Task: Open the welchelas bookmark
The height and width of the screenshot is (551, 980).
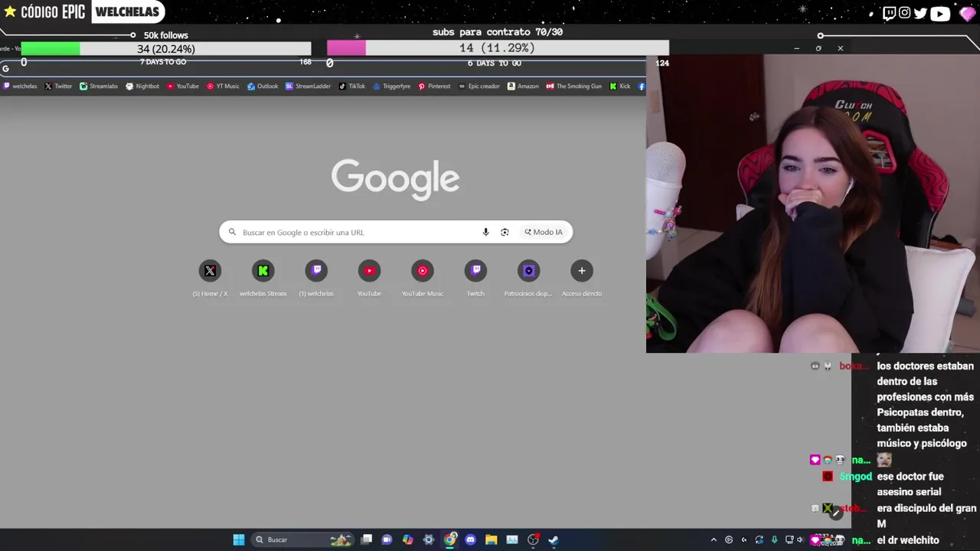Action: [20, 86]
